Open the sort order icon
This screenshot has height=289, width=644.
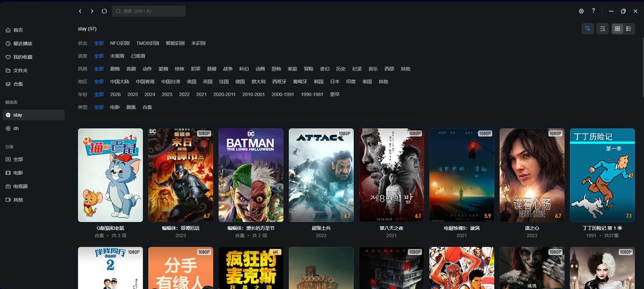click(602, 29)
